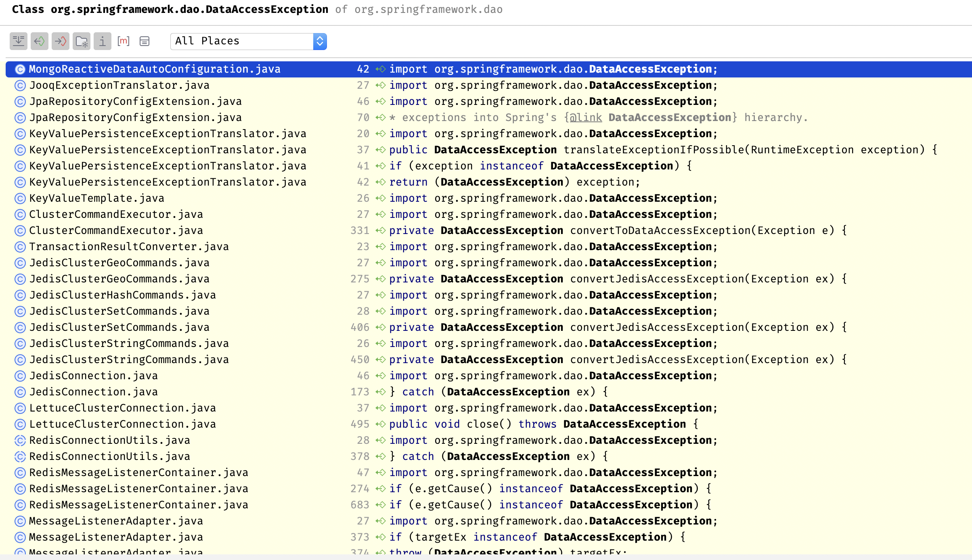The image size is (972, 560).
Task: Click the preview panel icon in toolbar
Action: coord(145,41)
